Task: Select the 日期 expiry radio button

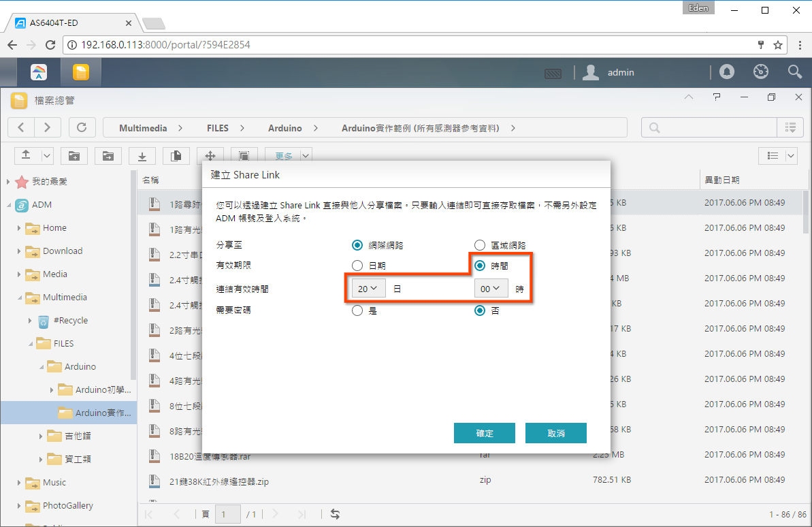Action: (357, 266)
